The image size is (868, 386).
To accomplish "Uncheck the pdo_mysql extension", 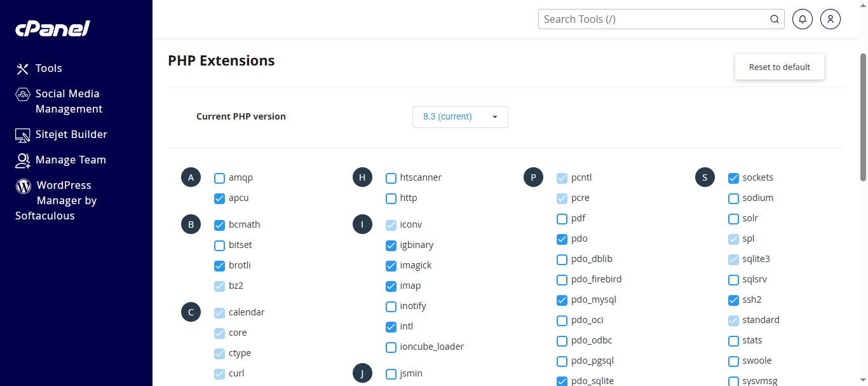I will click(x=562, y=300).
